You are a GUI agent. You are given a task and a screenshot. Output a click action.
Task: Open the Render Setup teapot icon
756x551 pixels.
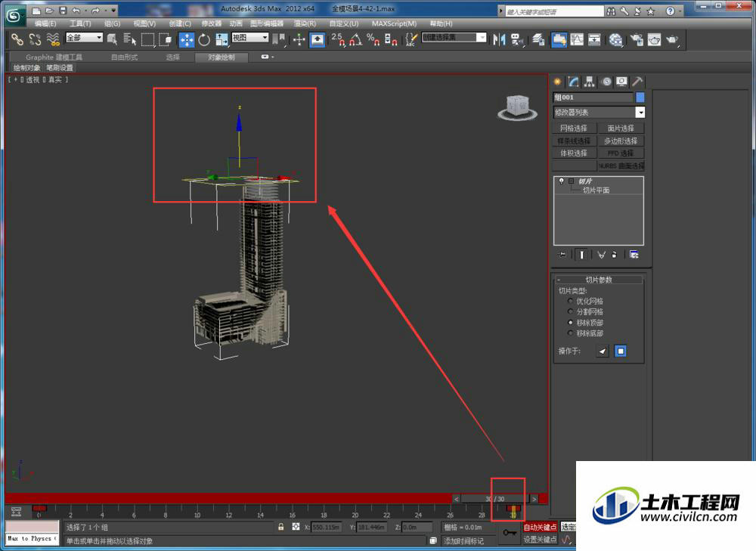pyautogui.click(x=637, y=39)
